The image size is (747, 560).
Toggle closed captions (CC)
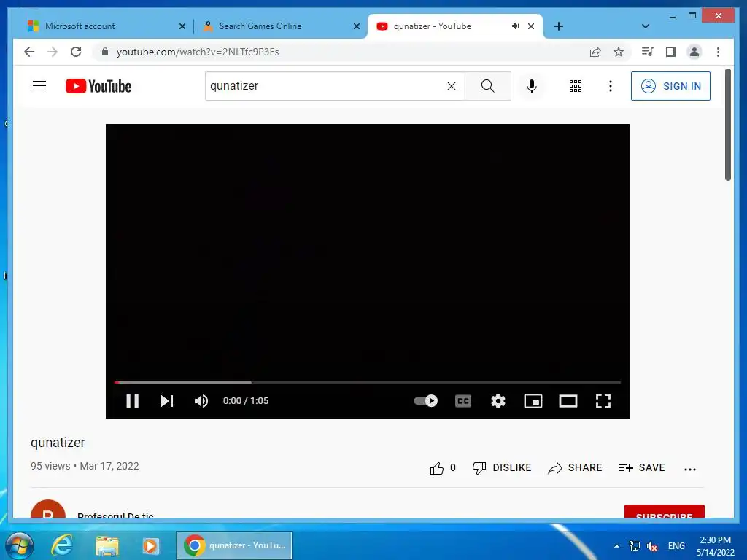[x=463, y=401]
